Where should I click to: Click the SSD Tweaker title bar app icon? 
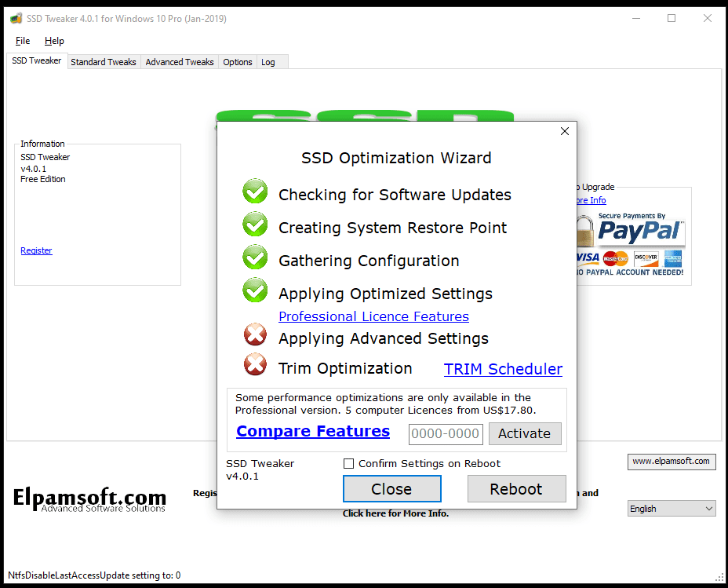point(16,19)
